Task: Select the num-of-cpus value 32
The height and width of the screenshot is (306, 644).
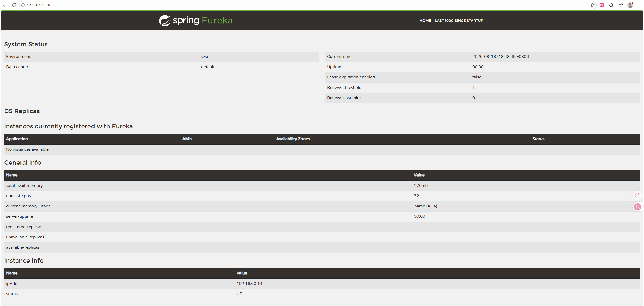Action: point(416,196)
